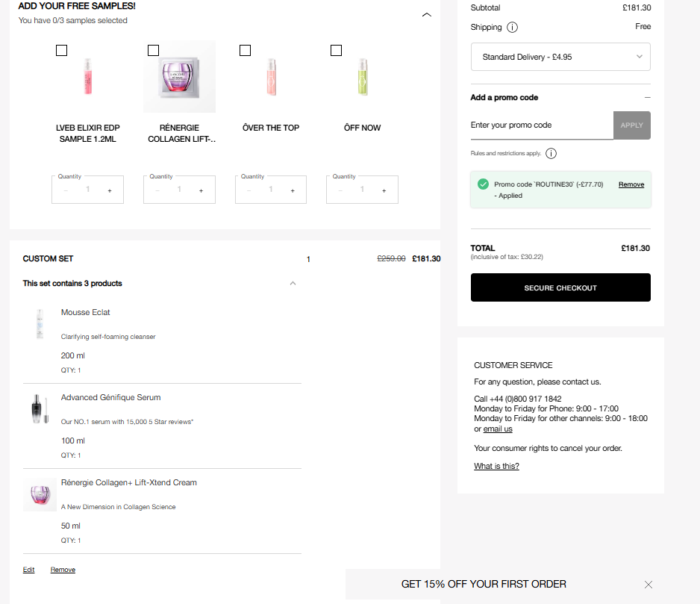Decrease Öff Now sample quantity
The width and height of the screenshot is (700, 604).
(x=340, y=190)
